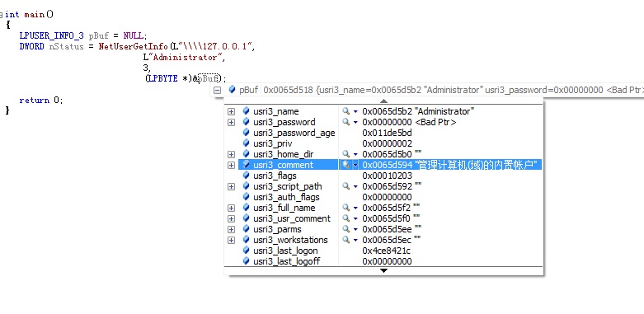Expand the usri3_home_dir member
Image resolution: width=644 pixels, height=314 pixels.
coord(231,154)
